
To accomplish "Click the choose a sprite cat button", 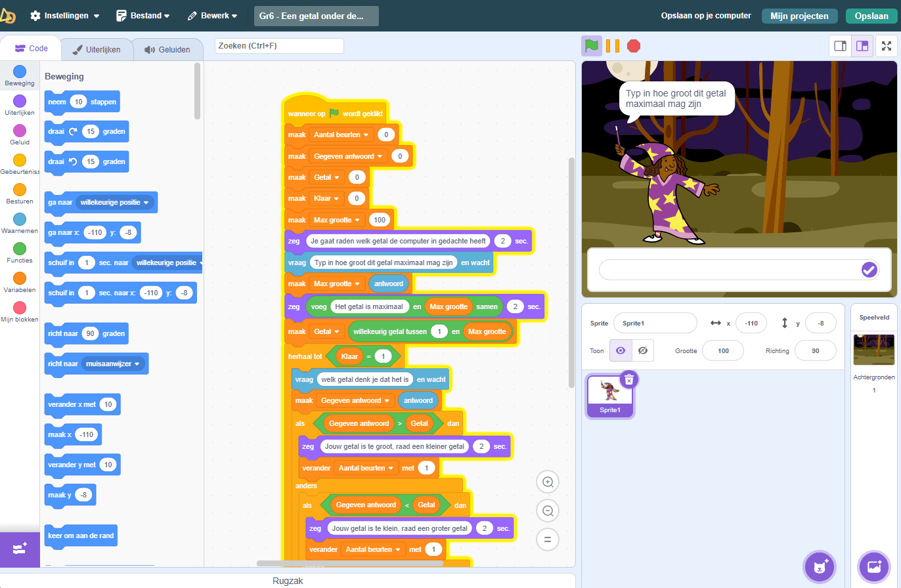I will tap(820, 566).
